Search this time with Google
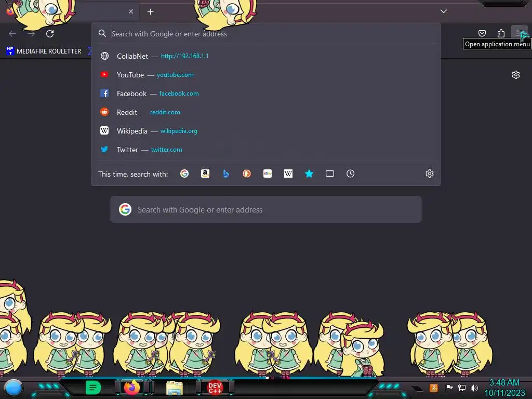532x399 pixels. click(184, 174)
